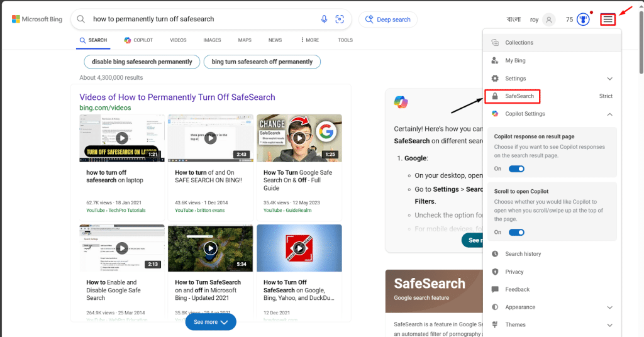This screenshot has height=337, width=644.
Task: Play 'Enable and Disable Google Safe Search' video
Action: [x=122, y=248]
